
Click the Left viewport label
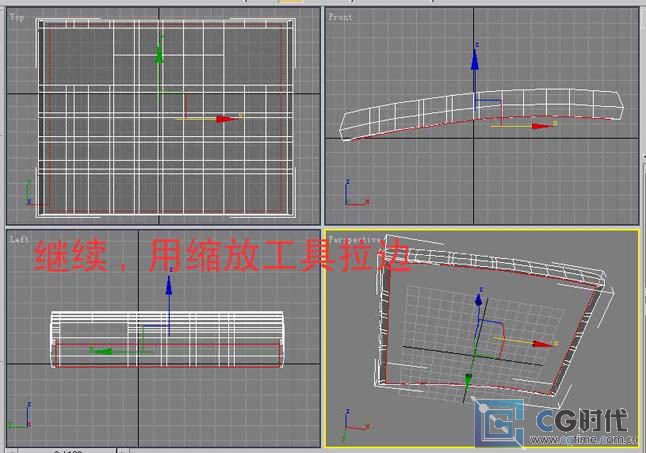point(19,239)
